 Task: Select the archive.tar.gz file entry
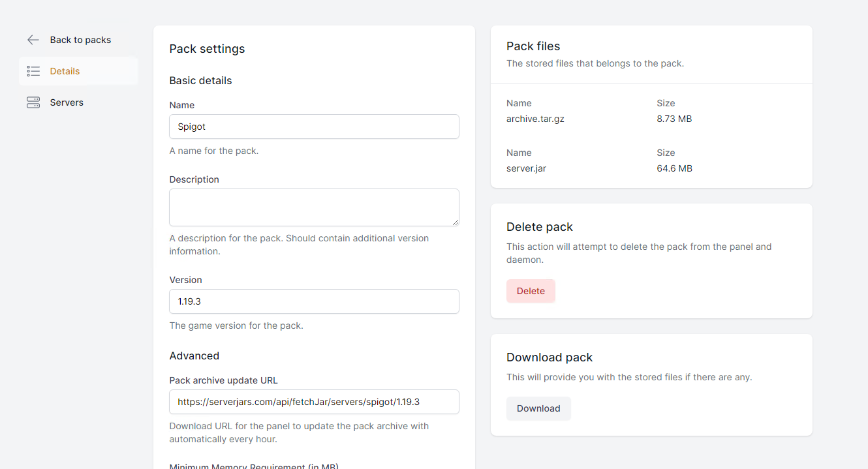point(535,119)
